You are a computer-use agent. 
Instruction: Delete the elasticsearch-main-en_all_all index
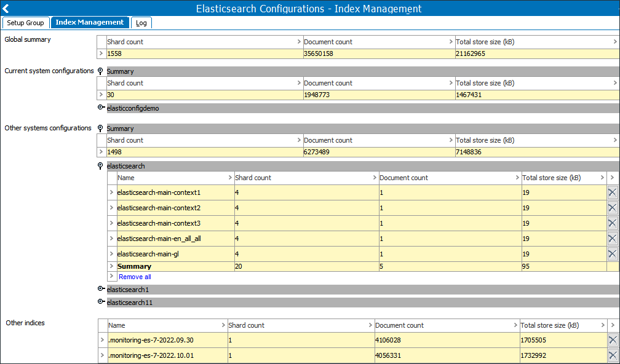612,239
